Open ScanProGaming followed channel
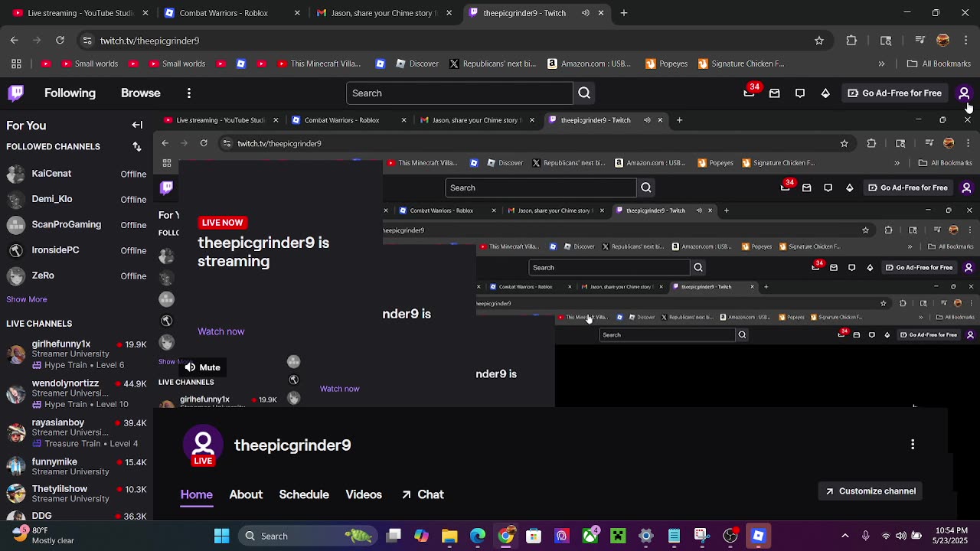Image resolution: width=980 pixels, height=551 pixels. pos(76,225)
